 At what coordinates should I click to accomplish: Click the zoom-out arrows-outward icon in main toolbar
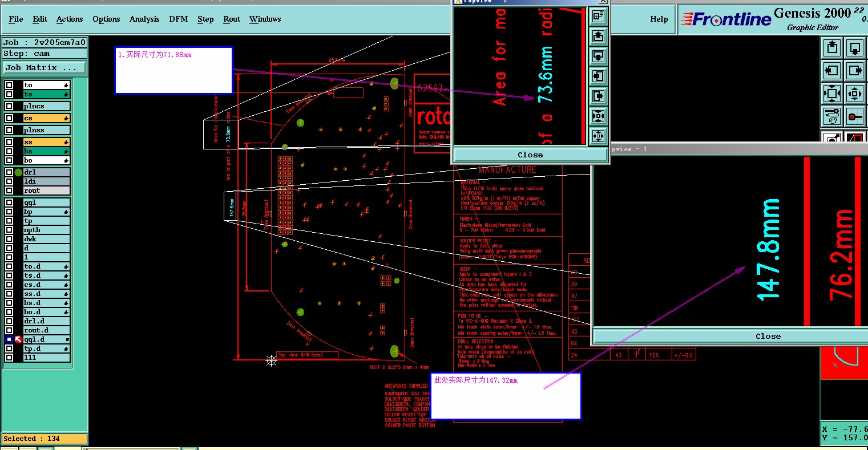[855, 94]
